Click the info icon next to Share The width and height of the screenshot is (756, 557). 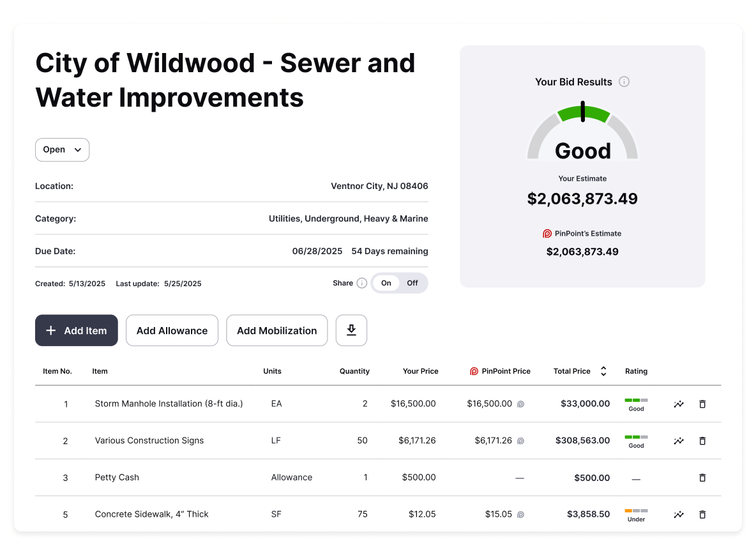tap(362, 283)
